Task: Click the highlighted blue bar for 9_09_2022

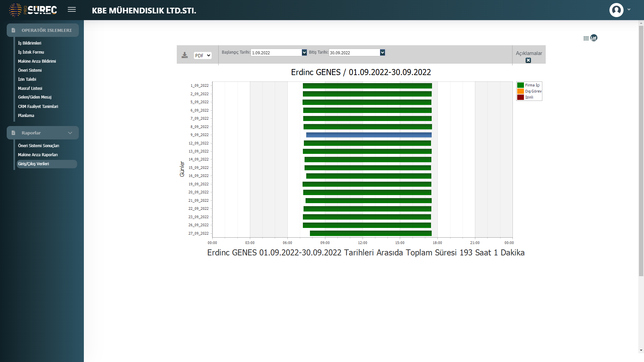Action: point(369,135)
